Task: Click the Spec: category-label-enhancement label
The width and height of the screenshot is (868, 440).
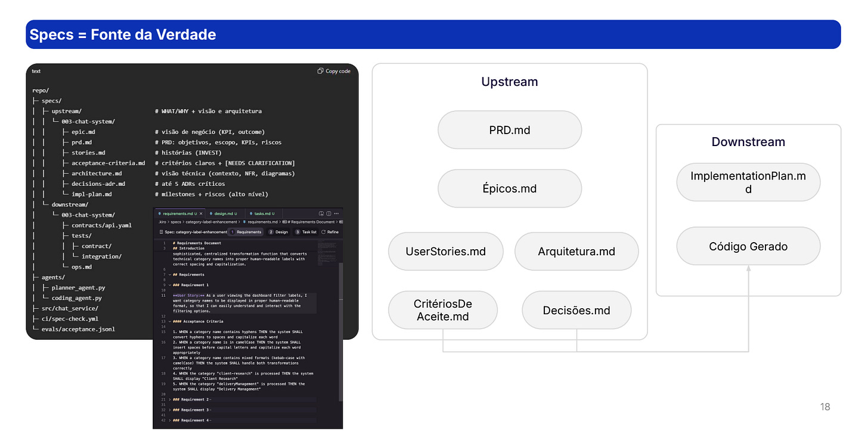Action: click(193, 232)
